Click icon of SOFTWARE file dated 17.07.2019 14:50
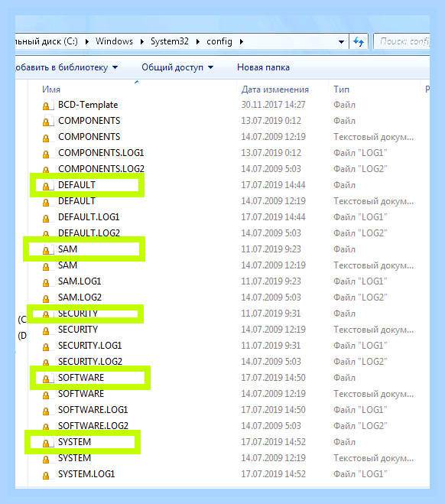Image resolution: width=445 pixels, height=504 pixels. (x=47, y=379)
